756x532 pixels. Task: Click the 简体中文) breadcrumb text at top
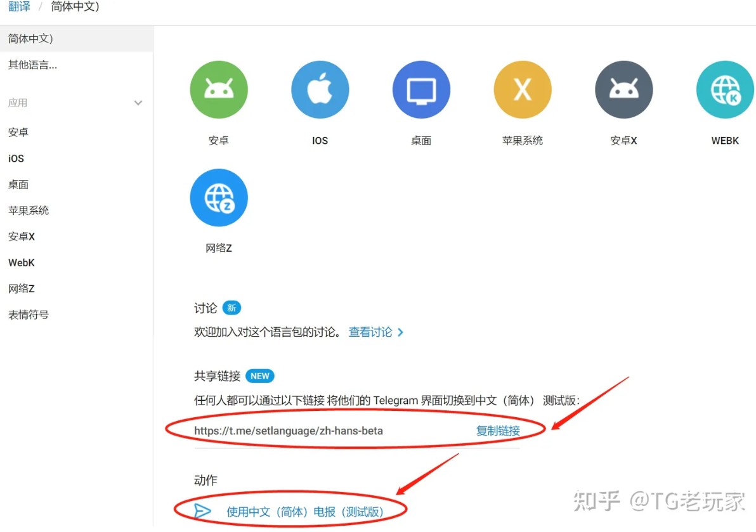(75, 7)
